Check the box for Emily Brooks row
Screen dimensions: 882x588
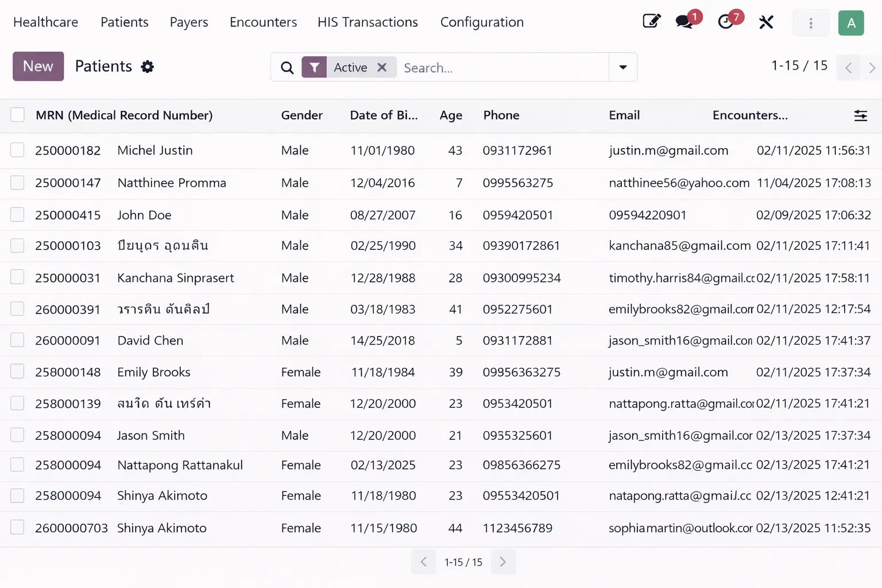coord(18,372)
